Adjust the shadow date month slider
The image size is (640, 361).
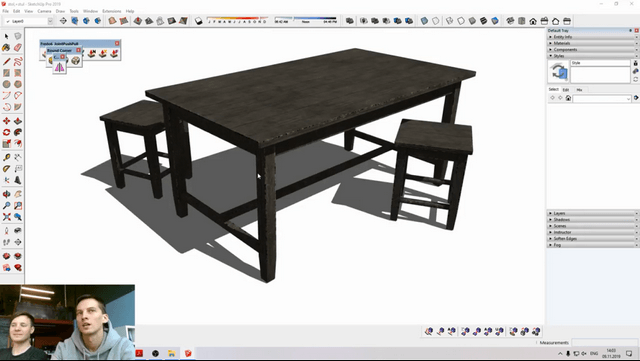click(x=237, y=20)
